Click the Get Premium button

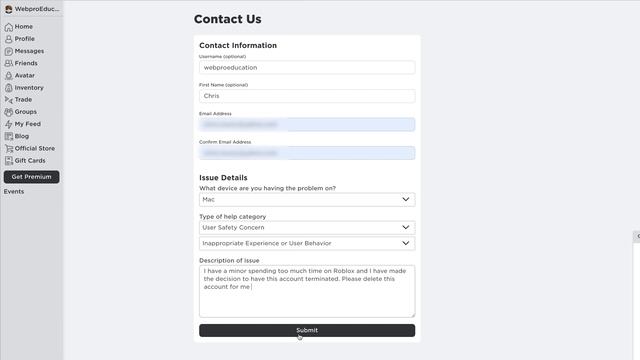point(31,177)
